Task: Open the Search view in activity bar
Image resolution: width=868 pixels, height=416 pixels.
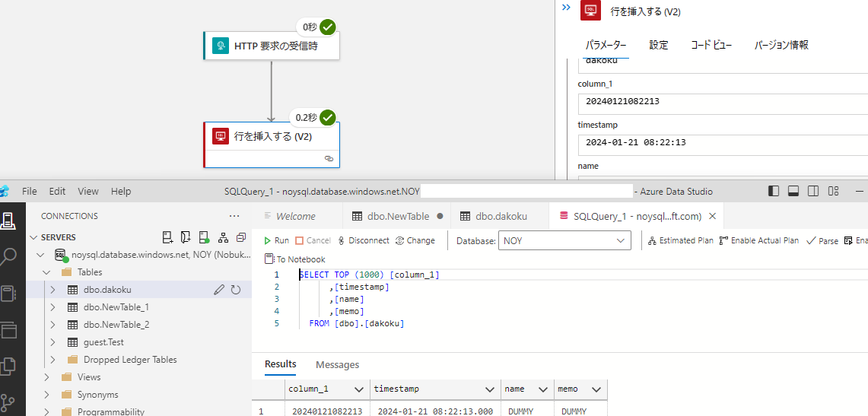Action: point(9,257)
